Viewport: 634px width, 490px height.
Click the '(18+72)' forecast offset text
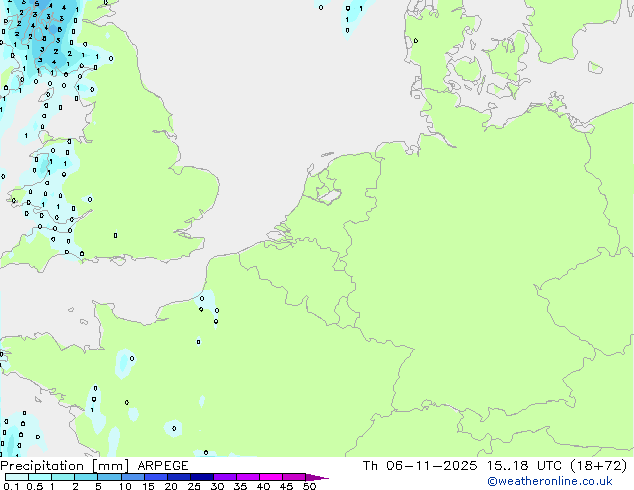(x=598, y=466)
